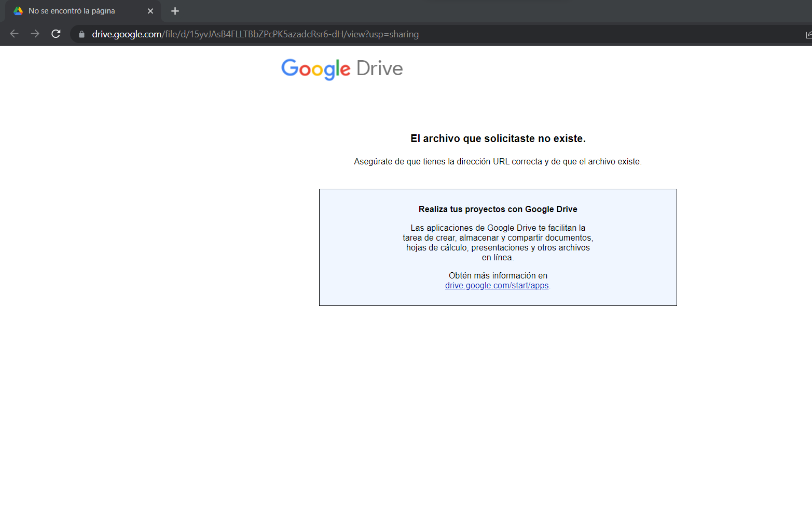Click the blue info box about Drive apps
Screen dimensions: 812x517
(498, 247)
